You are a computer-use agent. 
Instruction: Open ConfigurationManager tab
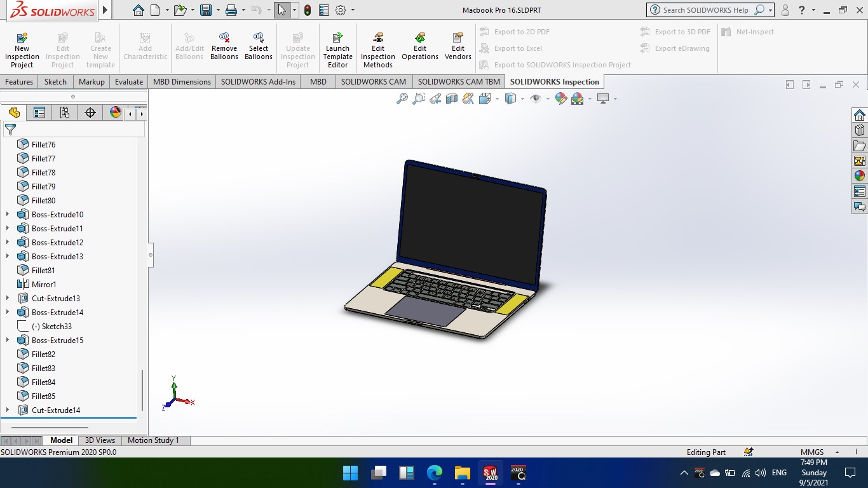pos(65,112)
